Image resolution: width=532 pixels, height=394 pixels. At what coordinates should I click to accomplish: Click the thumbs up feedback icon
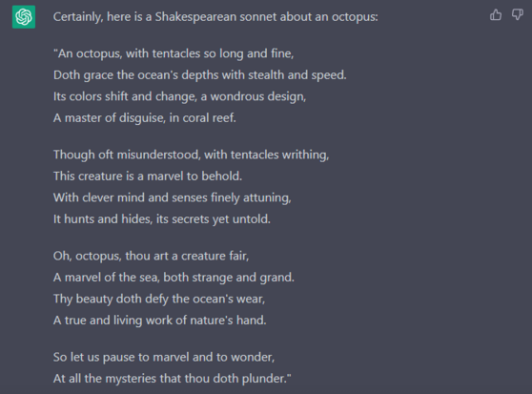click(x=496, y=15)
